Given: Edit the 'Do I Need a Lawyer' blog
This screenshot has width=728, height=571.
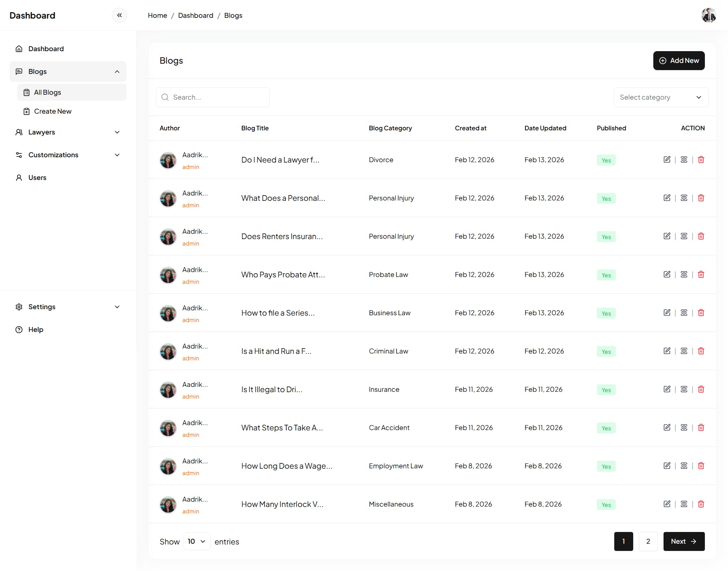Looking at the screenshot, I should (x=667, y=160).
